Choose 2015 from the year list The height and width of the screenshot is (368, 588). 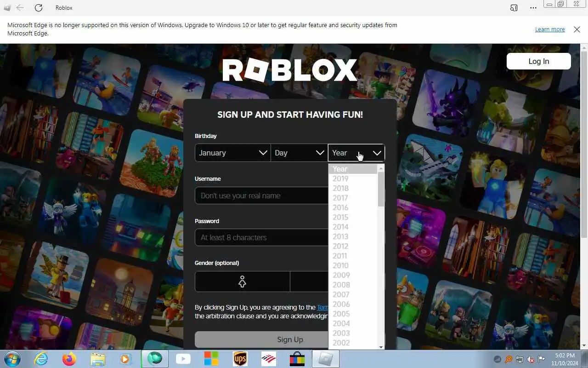pyautogui.click(x=353, y=217)
